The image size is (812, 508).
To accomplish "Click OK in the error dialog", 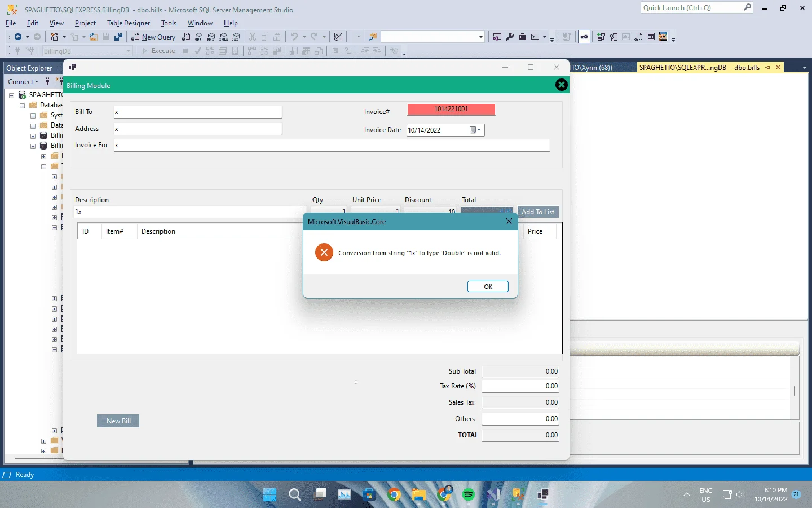I will [x=488, y=287].
